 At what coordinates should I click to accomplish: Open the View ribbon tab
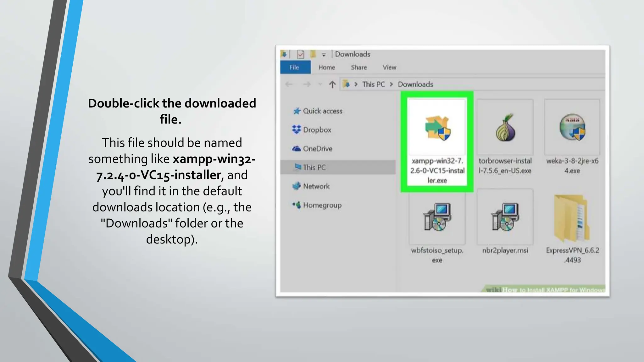point(389,67)
